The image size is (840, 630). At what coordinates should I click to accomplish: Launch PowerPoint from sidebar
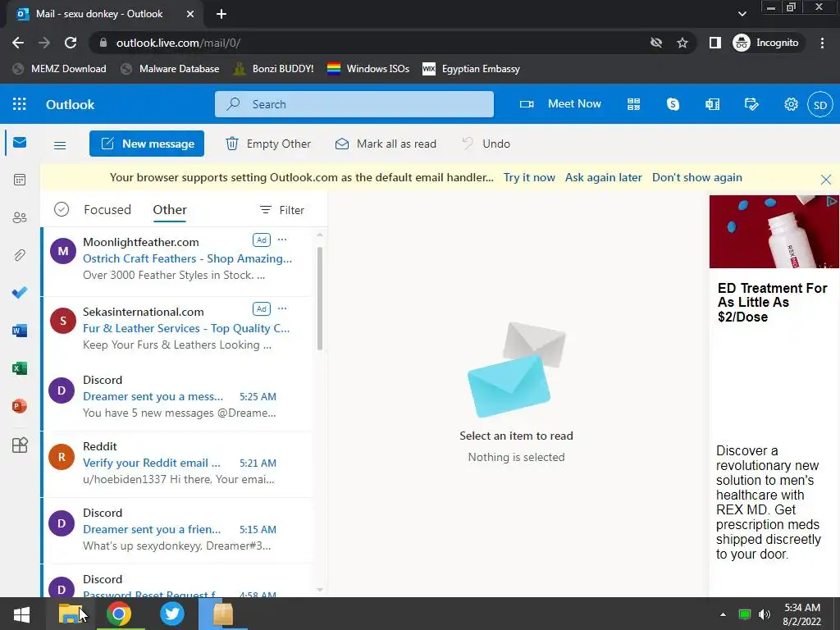point(20,406)
